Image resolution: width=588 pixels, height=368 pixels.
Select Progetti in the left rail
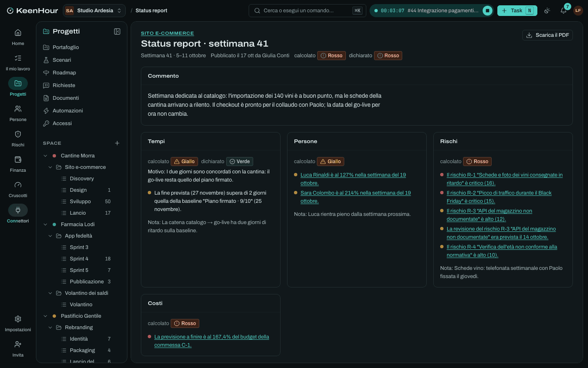click(18, 88)
